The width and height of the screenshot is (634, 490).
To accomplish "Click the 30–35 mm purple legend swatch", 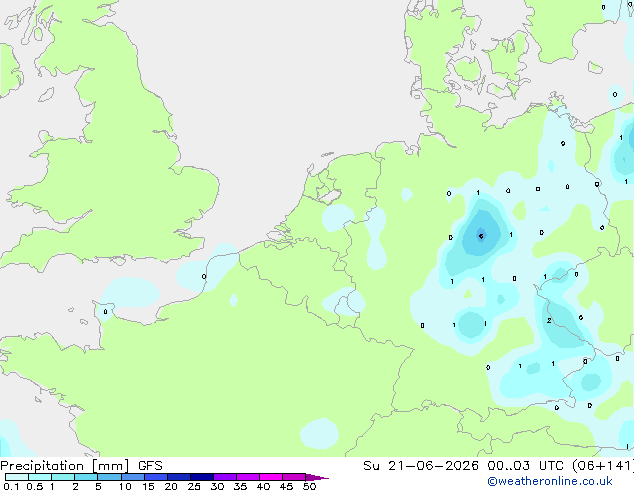I will tap(225, 477).
